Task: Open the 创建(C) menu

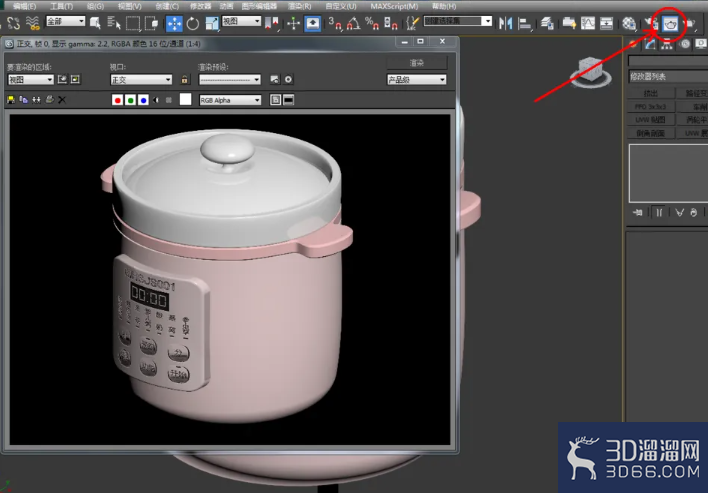Action: pyautogui.click(x=167, y=6)
